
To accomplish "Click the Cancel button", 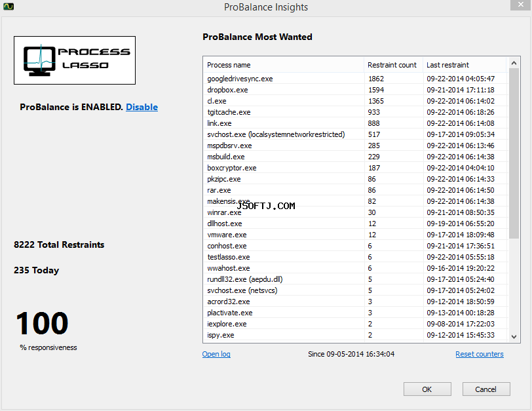I will pyautogui.click(x=486, y=389).
